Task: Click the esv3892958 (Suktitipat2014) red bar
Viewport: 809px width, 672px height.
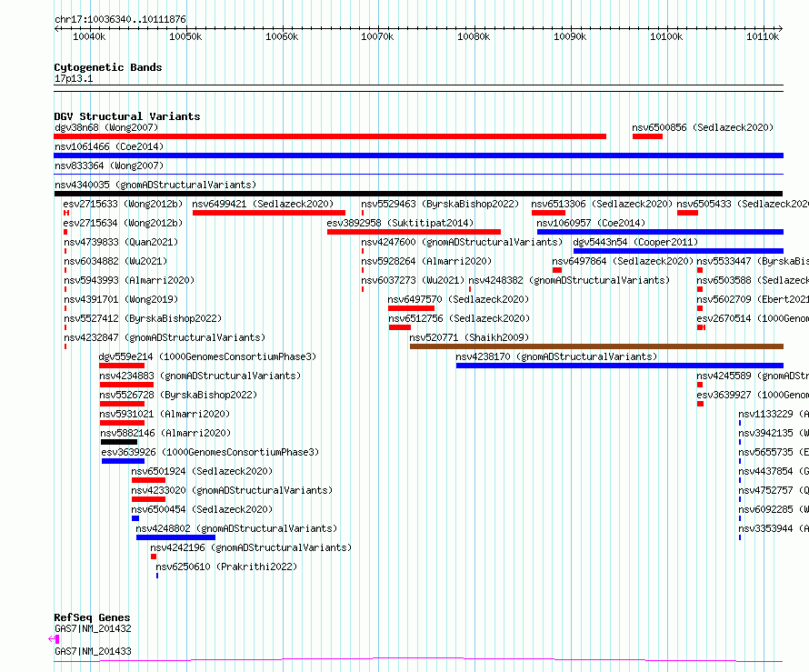Action: (414, 232)
